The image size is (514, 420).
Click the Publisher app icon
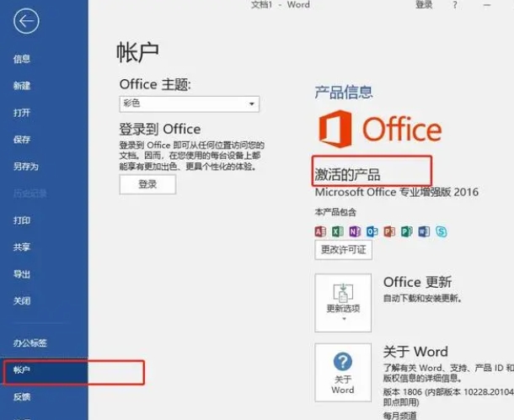point(407,231)
